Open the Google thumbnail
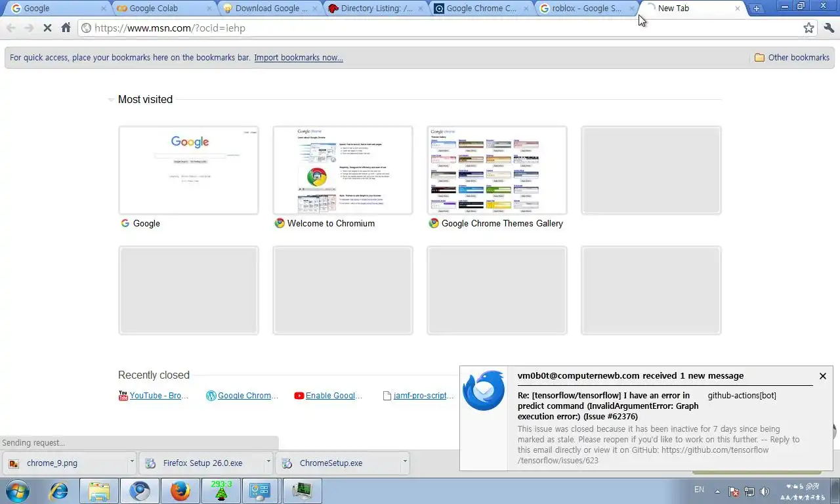 pos(188,170)
